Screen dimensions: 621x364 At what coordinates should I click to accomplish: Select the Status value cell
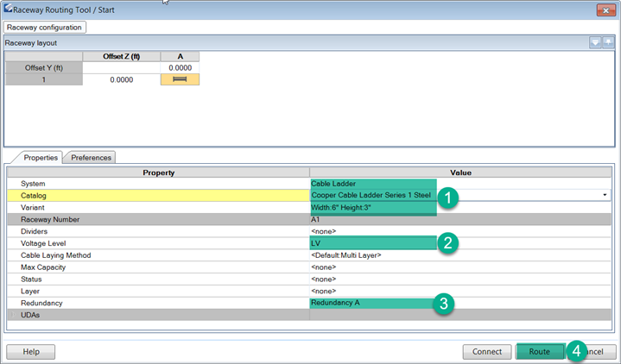click(460, 279)
